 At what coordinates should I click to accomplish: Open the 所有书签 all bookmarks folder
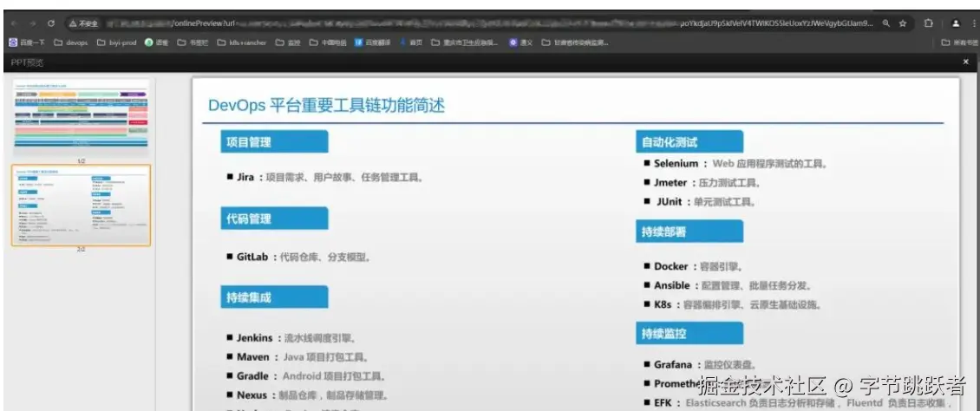click(960, 42)
